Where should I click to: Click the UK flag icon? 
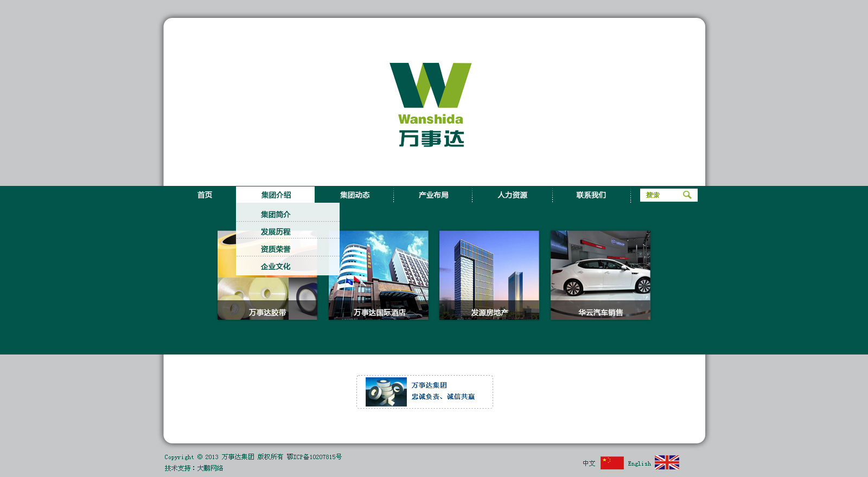click(667, 462)
